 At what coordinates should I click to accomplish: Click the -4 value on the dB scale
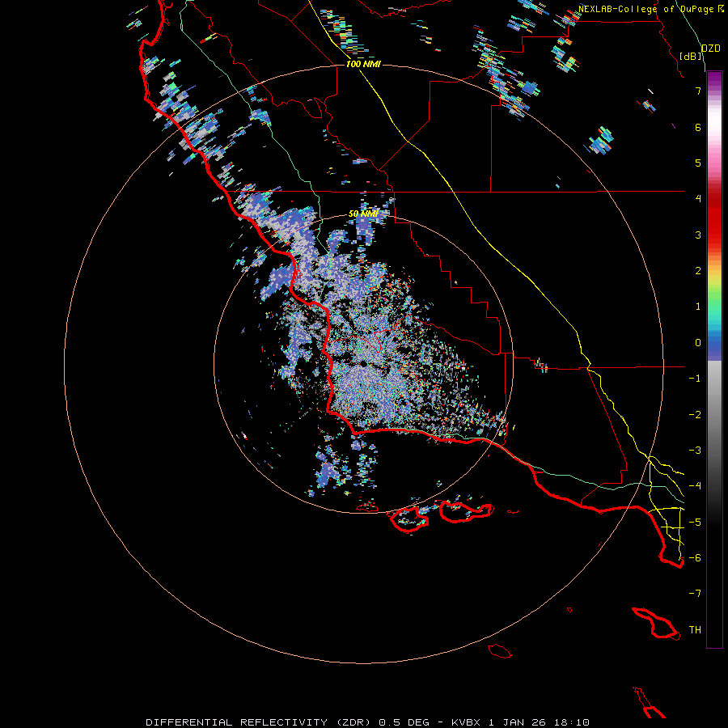click(695, 486)
